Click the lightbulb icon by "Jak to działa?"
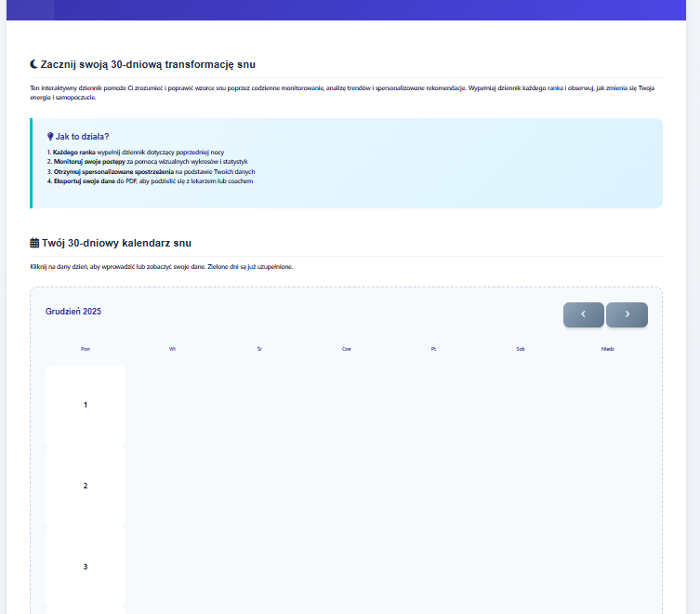 point(49,137)
